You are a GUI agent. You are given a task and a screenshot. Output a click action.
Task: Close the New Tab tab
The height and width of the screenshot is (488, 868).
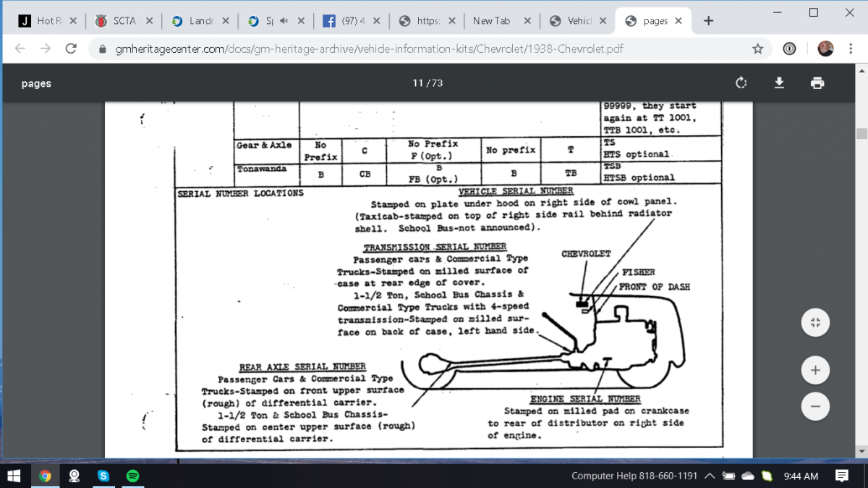click(x=527, y=21)
